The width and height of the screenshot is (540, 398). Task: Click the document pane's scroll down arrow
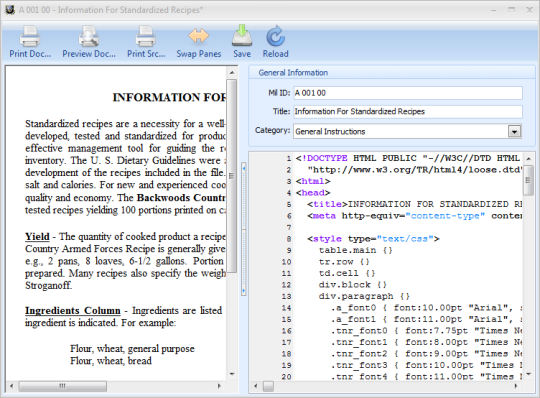click(232, 374)
